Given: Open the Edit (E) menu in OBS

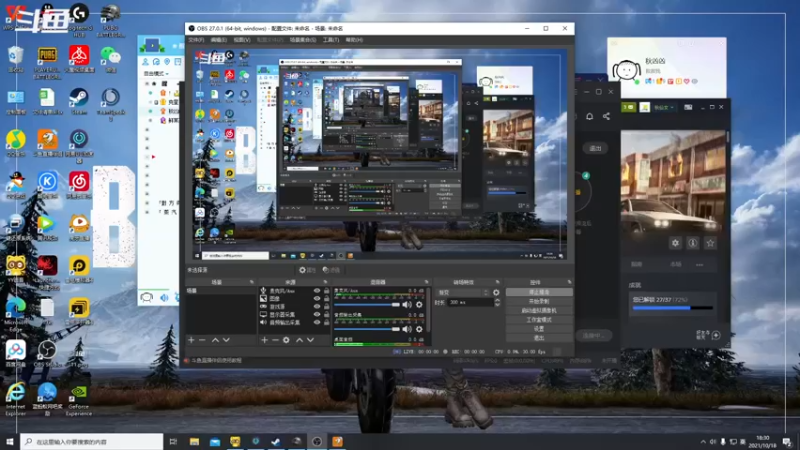Looking at the screenshot, I should click(218, 40).
